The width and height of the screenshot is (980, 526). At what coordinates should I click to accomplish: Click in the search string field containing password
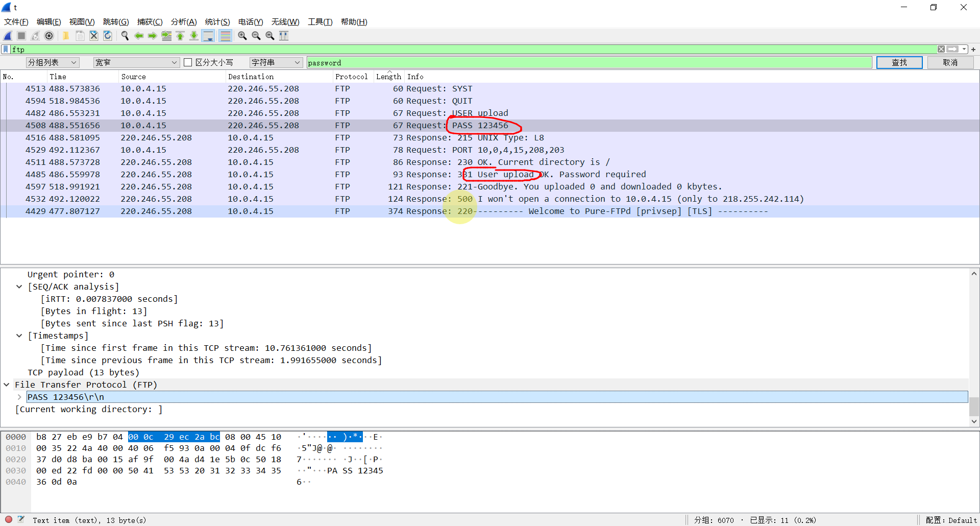(589, 62)
